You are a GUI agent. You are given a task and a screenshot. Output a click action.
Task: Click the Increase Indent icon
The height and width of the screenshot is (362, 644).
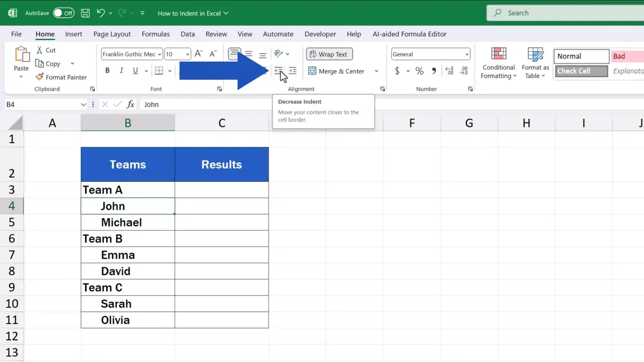[292, 70]
